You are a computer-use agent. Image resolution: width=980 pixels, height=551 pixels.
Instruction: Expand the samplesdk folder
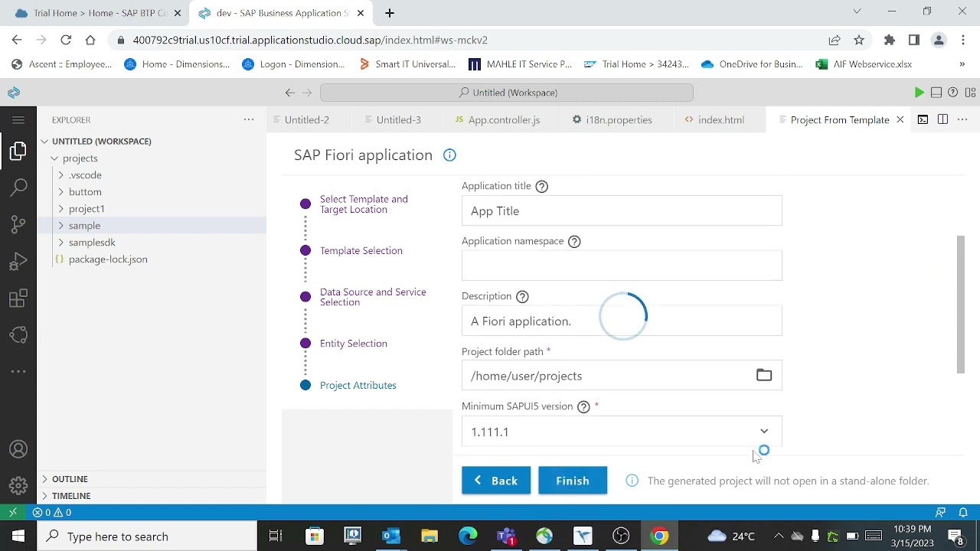(x=92, y=243)
